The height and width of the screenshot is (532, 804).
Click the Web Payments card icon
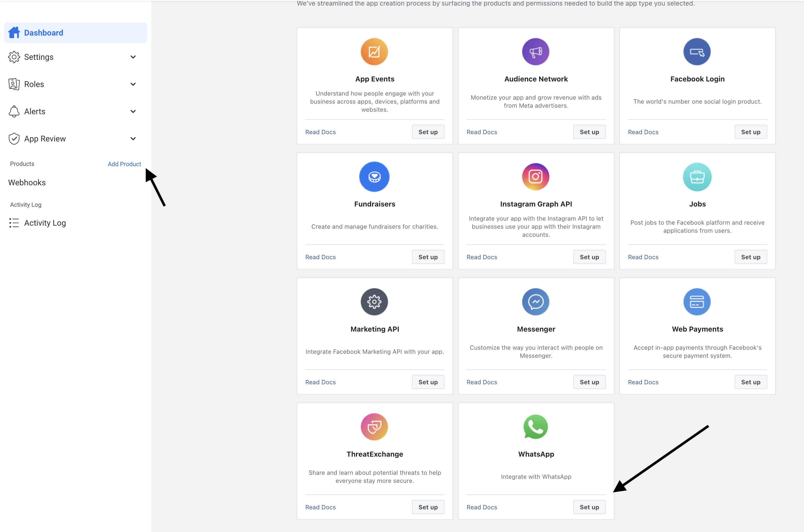(697, 302)
